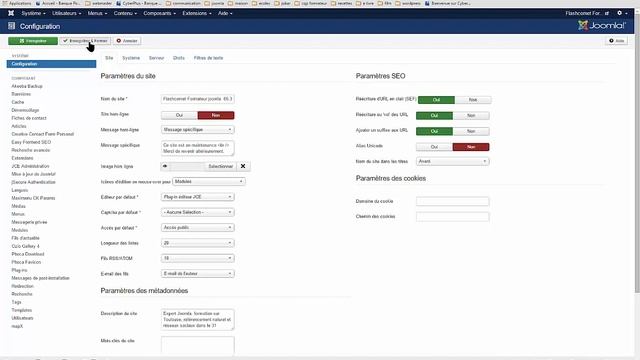Set Alias Unicode to Oui
640x360 pixels.
pos(434,147)
